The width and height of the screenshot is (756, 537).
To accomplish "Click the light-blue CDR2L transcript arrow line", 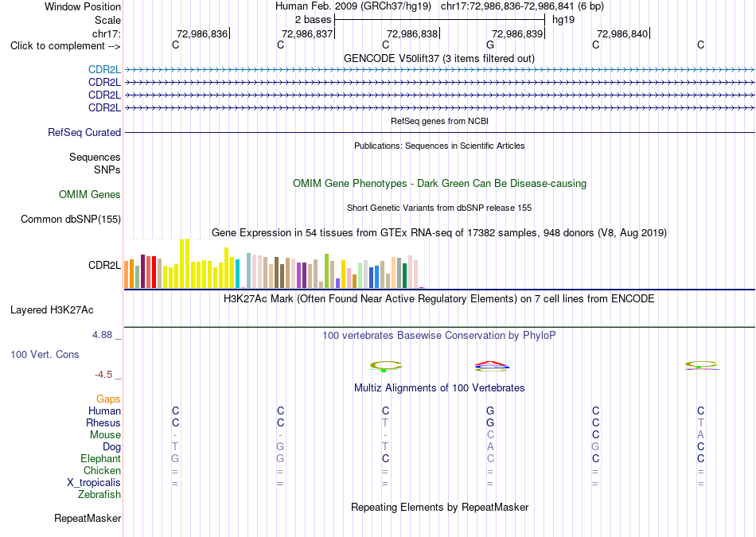I will pyautogui.click(x=439, y=70).
